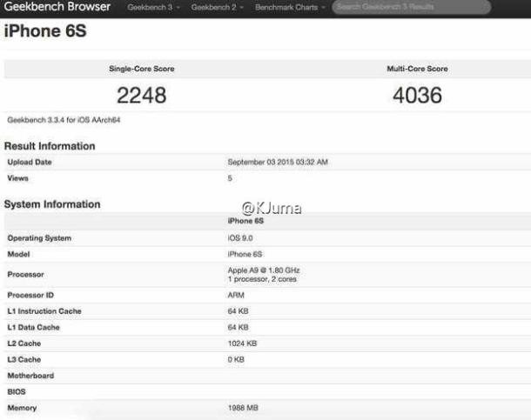The image size is (531, 420).
Task: Select the Processor row label
Action: (x=25, y=275)
